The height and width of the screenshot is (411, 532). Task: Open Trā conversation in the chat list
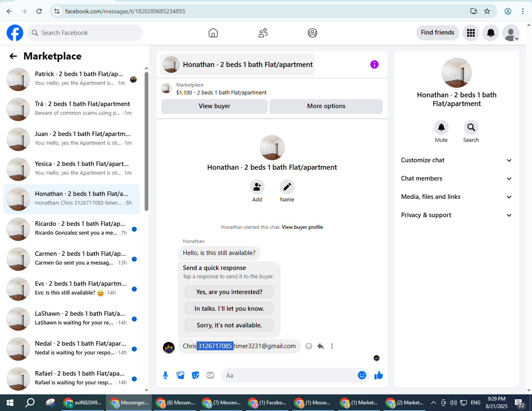(72, 109)
